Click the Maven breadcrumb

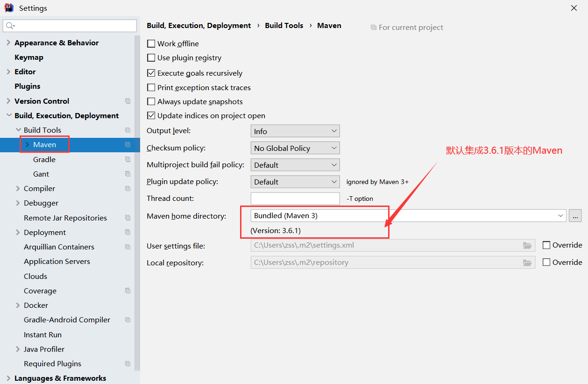329,26
